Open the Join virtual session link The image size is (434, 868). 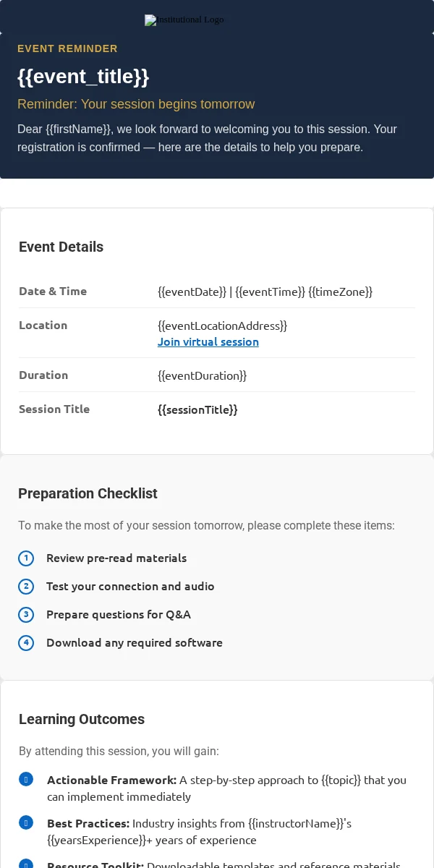click(x=208, y=341)
